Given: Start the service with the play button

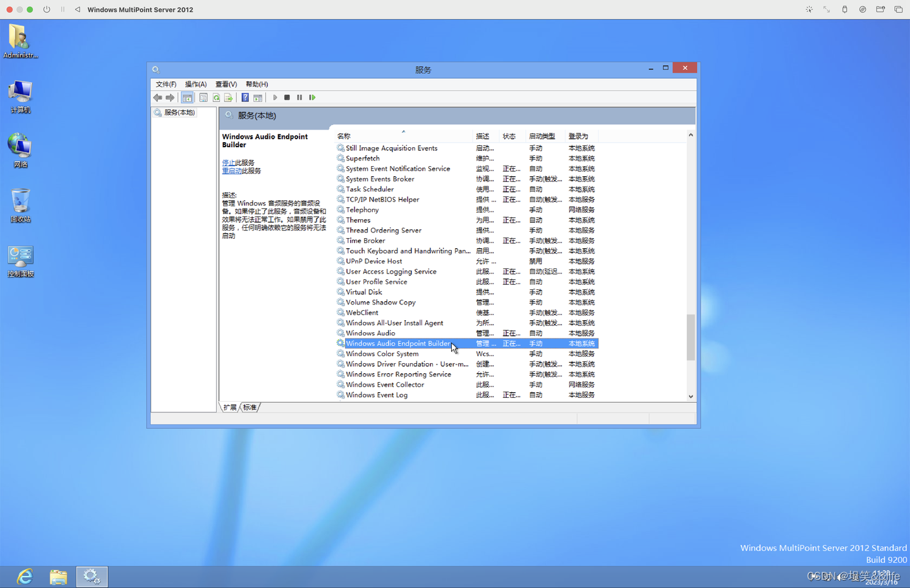Looking at the screenshot, I should click(x=275, y=98).
